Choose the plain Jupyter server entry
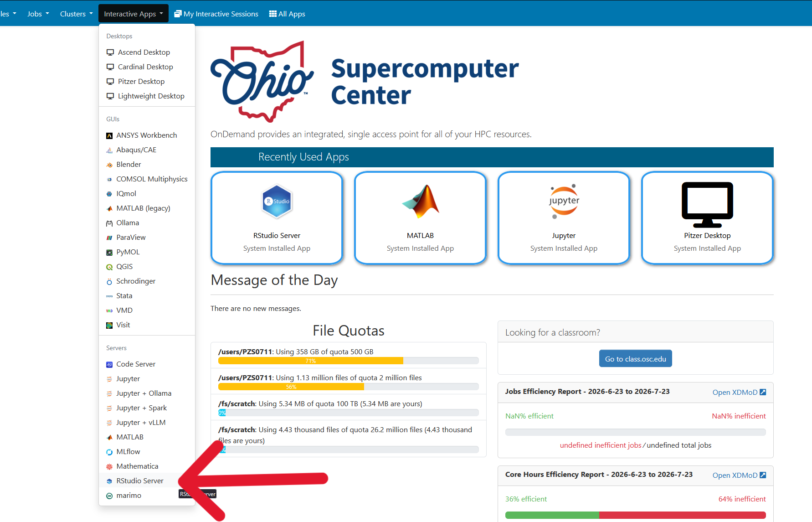 click(147, 378)
